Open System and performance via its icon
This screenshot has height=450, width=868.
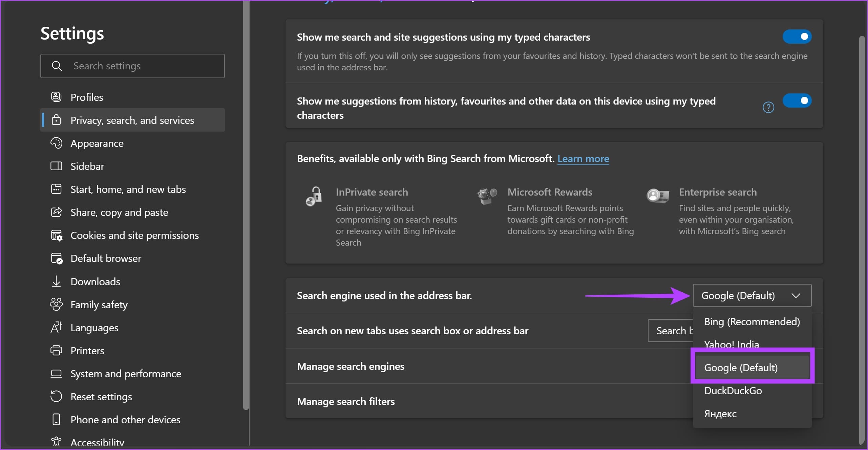(56, 374)
